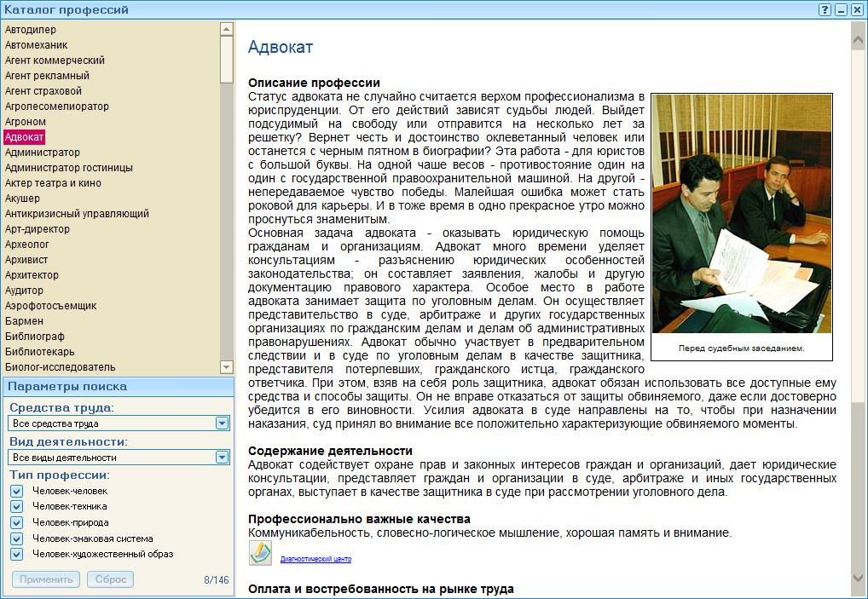Open the help via the question mark icon
This screenshot has height=599, width=868.
tap(824, 9)
